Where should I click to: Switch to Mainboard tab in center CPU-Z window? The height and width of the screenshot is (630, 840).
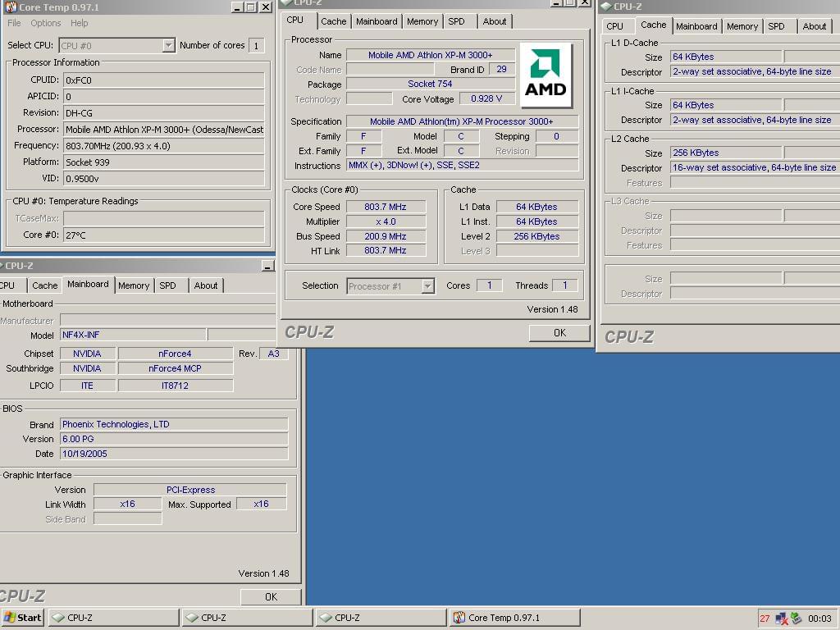pos(377,21)
